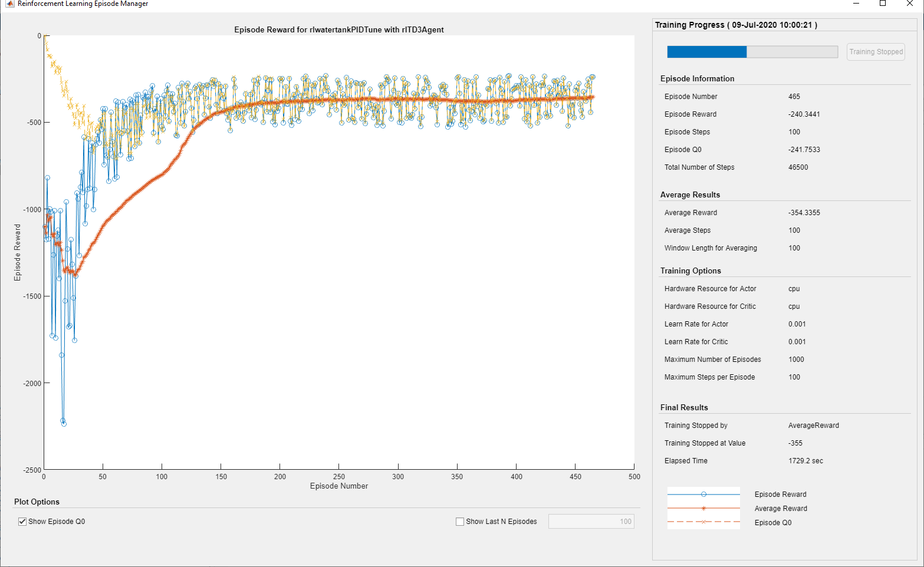Viewport: 924px width, 567px height.
Task: Click the Training Stopped button
Action: 876,52
